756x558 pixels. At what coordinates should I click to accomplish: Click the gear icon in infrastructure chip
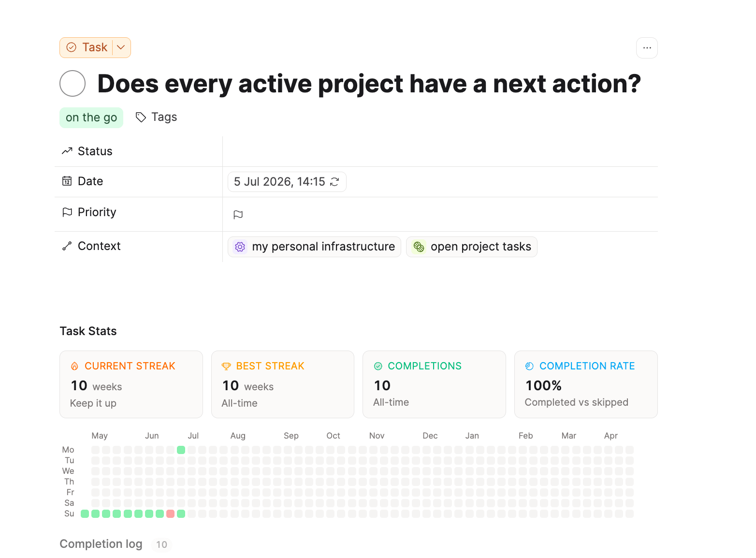pyautogui.click(x=240, y=247)
